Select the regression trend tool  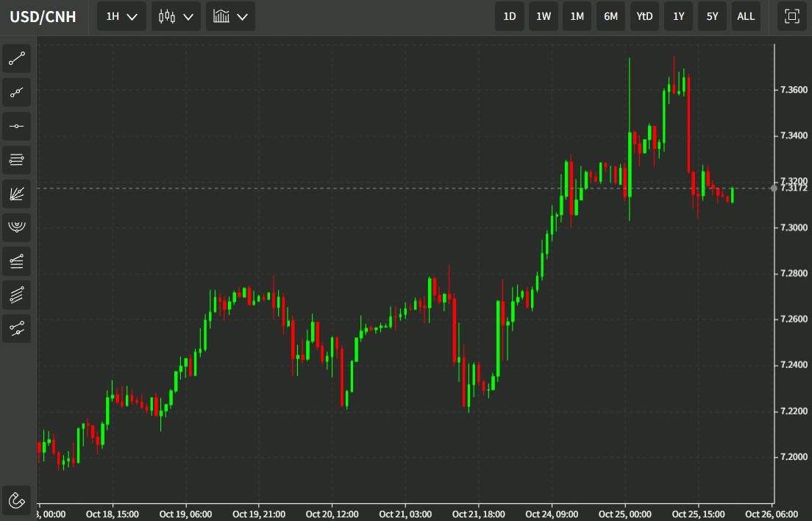pos(17,328)
